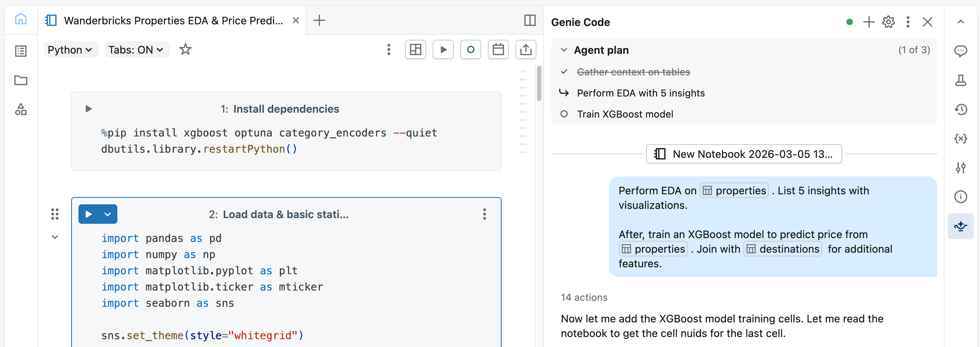980x347 pixels.
Task: Open the schedule calendar icon
Action: coord(498,49)
